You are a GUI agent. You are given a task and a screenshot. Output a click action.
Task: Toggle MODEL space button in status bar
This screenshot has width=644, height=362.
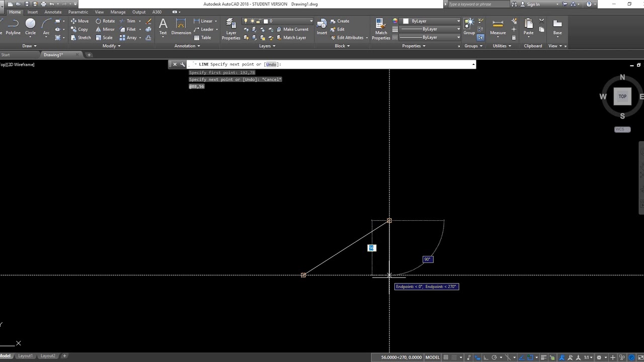[433, 357]
